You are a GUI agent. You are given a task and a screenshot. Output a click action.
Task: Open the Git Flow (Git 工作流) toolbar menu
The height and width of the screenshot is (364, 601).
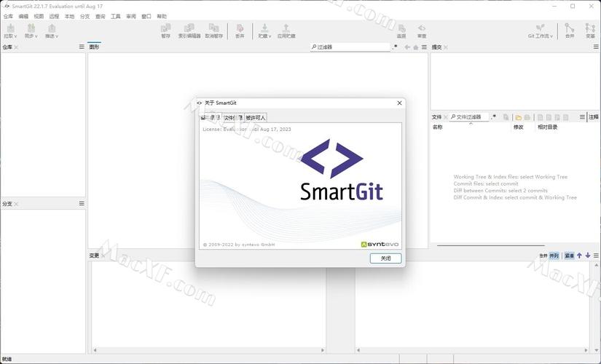pyautogui.click(x=541, y=31)
